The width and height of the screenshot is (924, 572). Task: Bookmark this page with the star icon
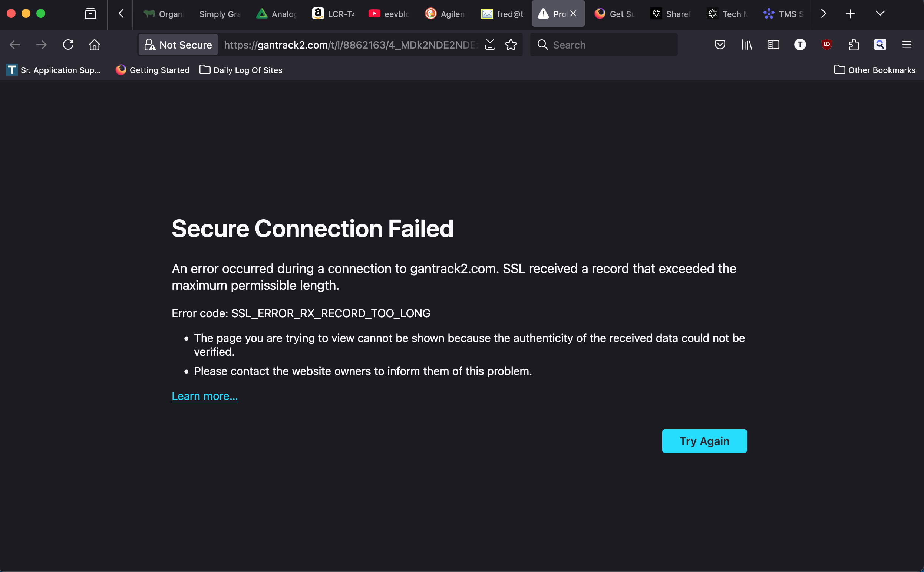coord(511,45)
